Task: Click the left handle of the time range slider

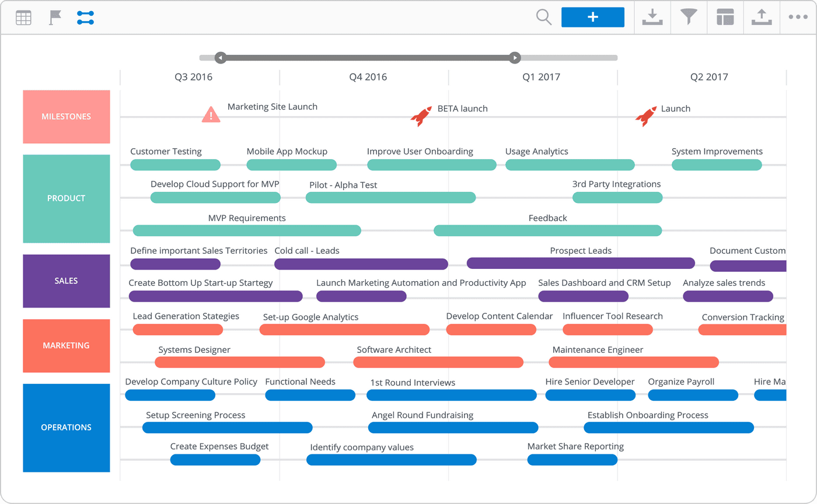Action: point(220,58)
